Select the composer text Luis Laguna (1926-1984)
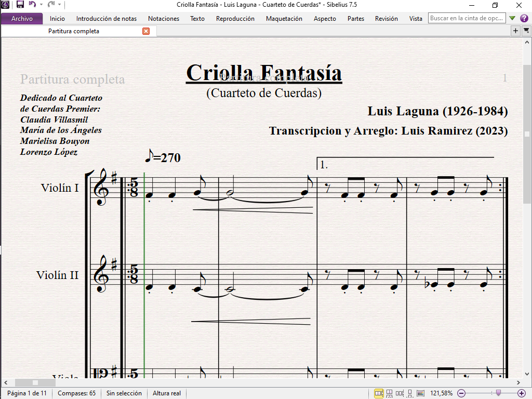 437,111
